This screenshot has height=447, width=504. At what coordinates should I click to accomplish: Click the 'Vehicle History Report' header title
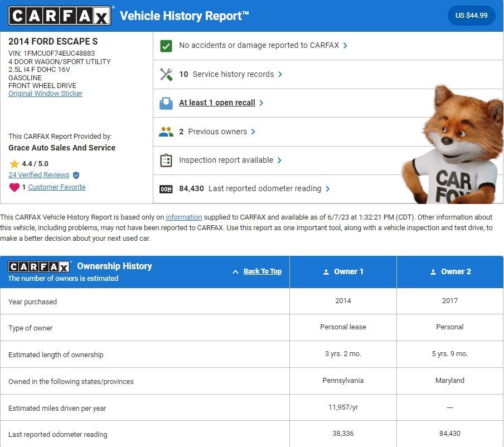click(184, 16)
